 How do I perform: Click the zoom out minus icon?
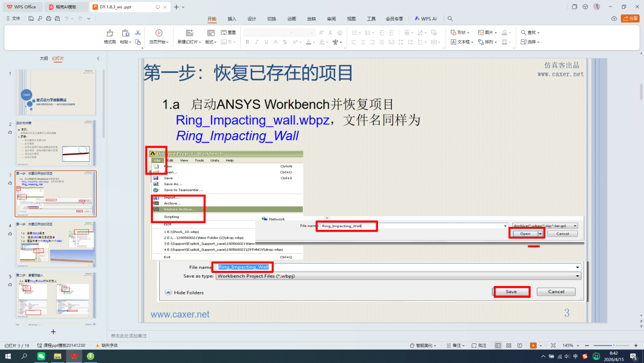(587, 345)
